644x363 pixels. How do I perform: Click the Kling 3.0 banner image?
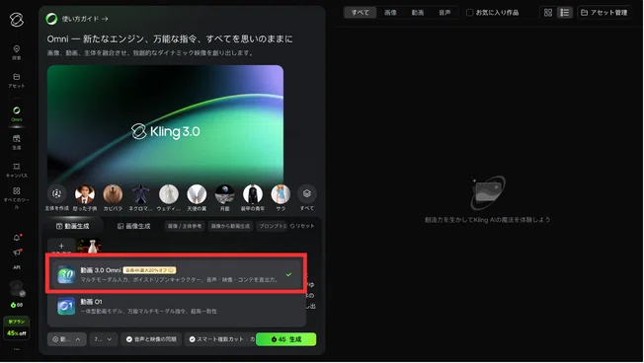pyautogui.click(x=165, y=124)
